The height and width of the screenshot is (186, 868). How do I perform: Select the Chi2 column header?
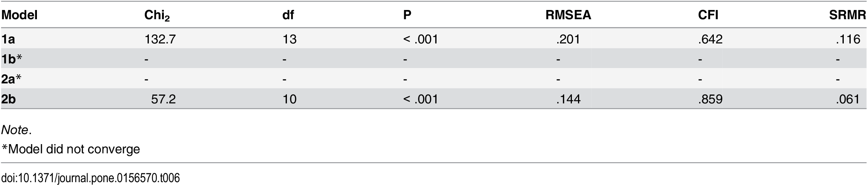(x=157, y=16)
